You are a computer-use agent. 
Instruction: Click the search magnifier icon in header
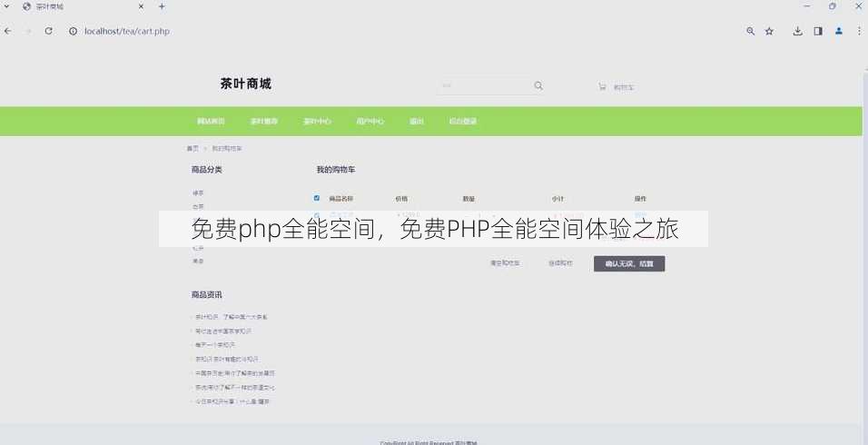(x=538, y=85)
